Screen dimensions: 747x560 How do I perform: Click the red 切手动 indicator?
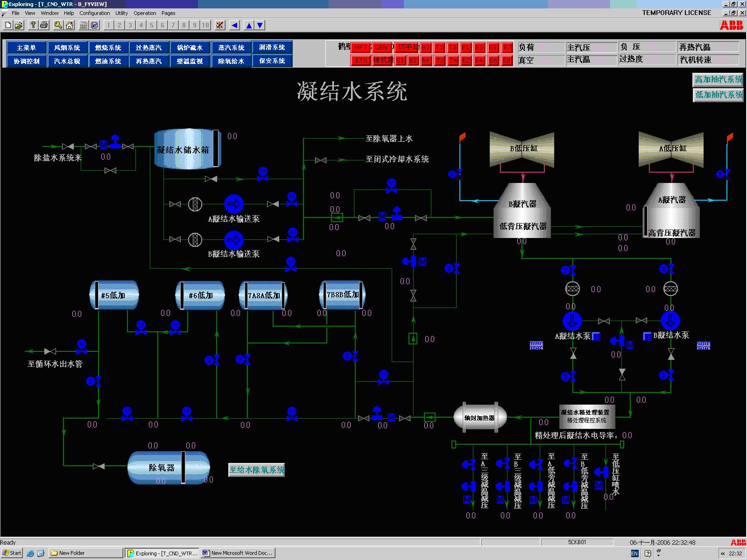pos(407,47)
